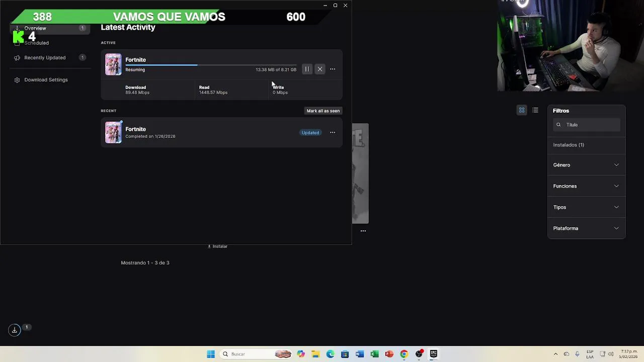Open Microsoft Edge from the taskbar
Viewport: 644px width, 362px height.
330,354
